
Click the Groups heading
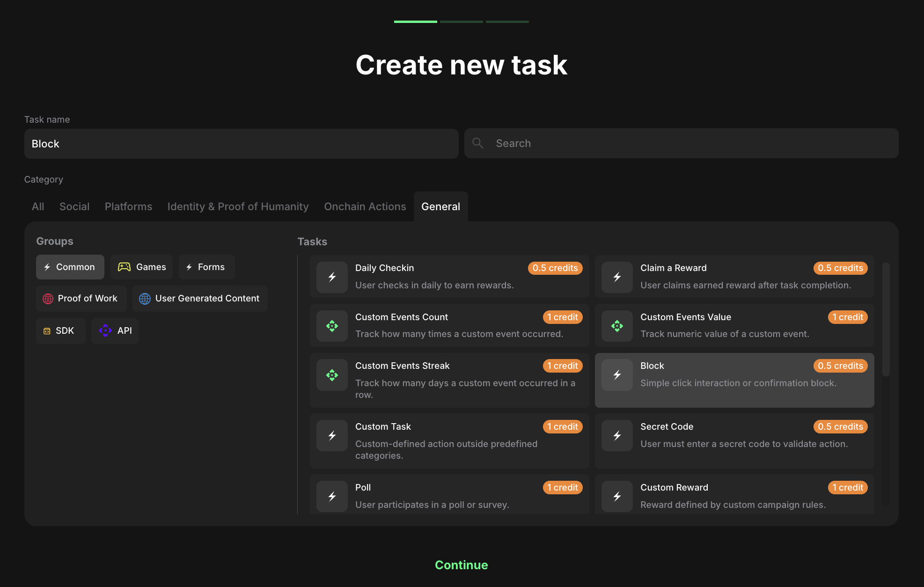coord(55,241)
